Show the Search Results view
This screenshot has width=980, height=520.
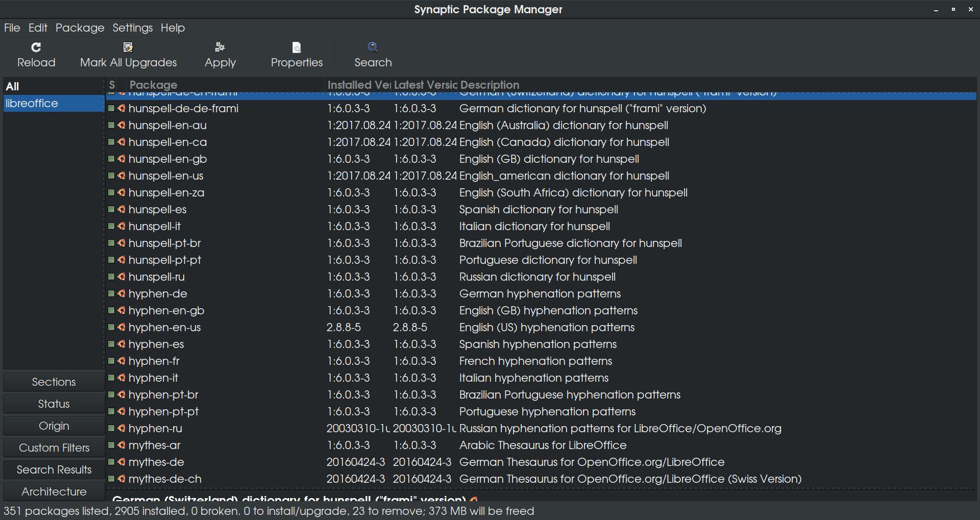click(x=54, y=469)
